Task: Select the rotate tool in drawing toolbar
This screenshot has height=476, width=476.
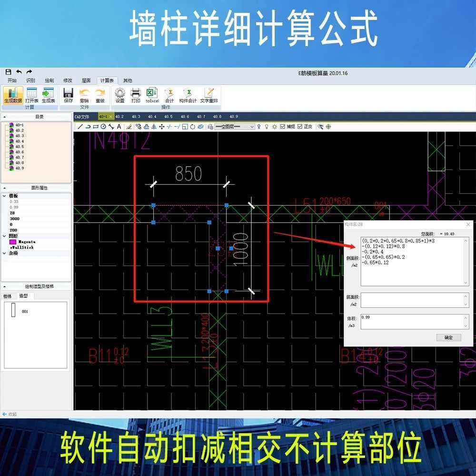Action: tap(192, 127)
